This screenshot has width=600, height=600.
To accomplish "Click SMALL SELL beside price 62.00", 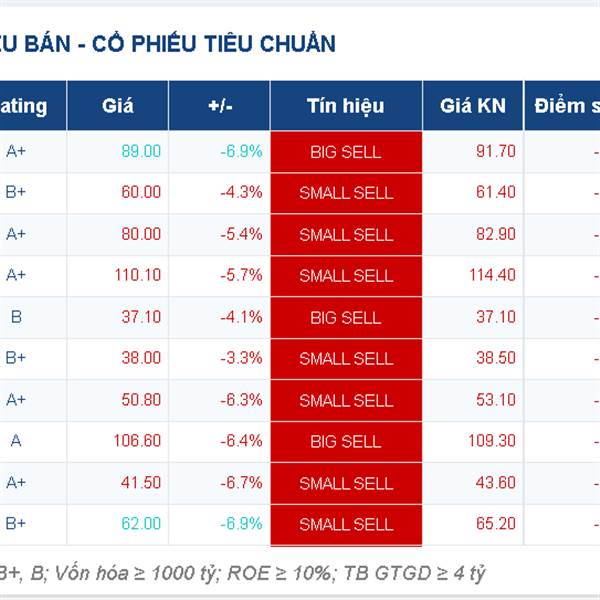I will pyautogui.click(x=346, y=524).
